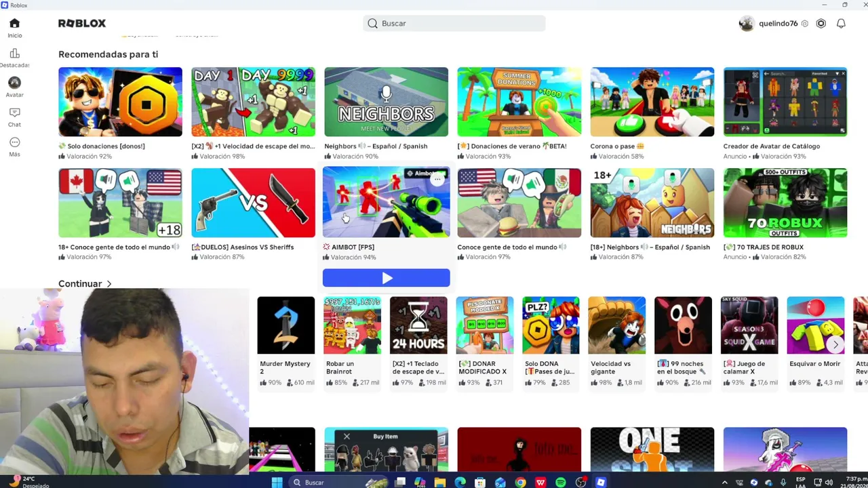Screen dimensions: 868x488
Task: Expand the Continuar section
Action: click(x=85, y=284)
